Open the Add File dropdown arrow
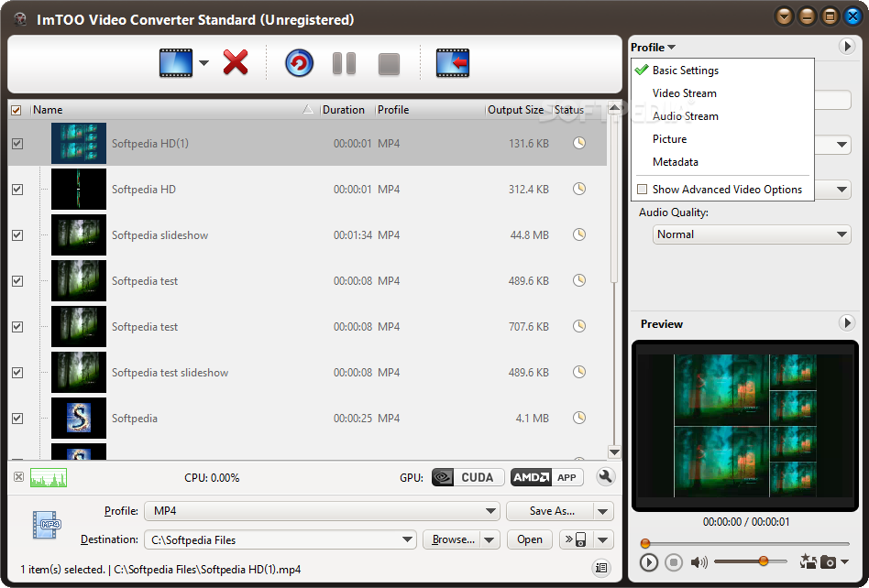 point(203,63)
